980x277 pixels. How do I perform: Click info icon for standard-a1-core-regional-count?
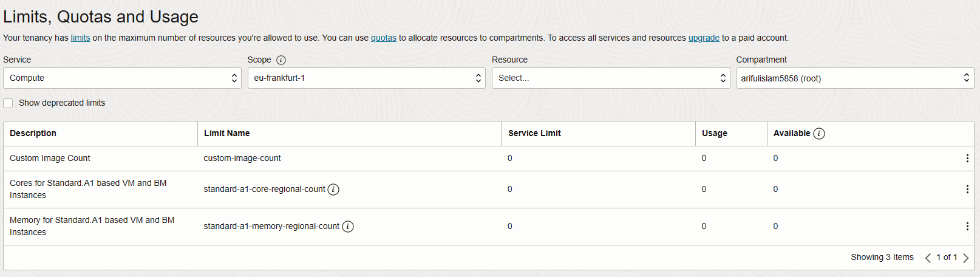(333, 190)
